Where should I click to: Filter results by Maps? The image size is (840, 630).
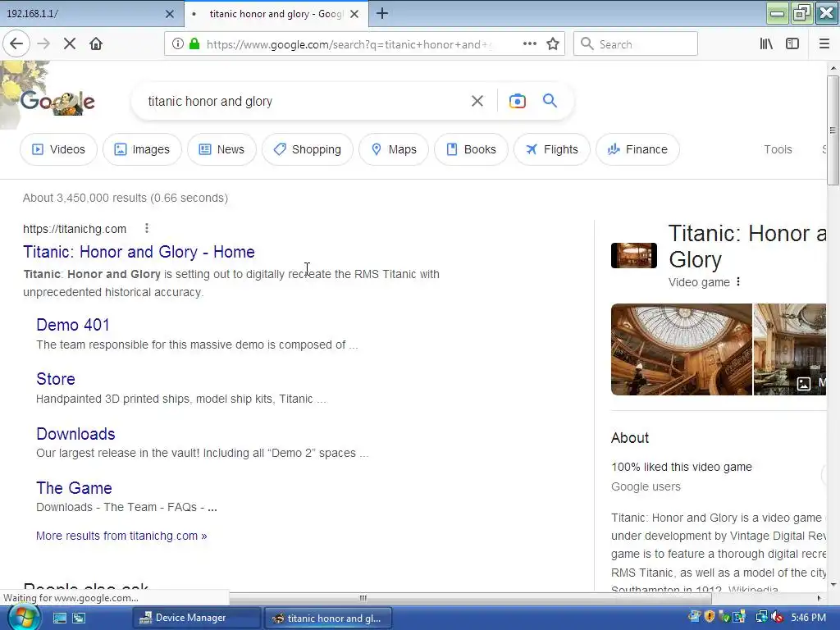pos(394,149)
